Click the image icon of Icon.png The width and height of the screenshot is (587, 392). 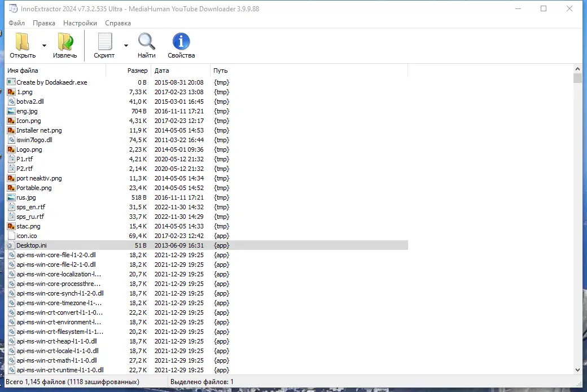(11, 121)
